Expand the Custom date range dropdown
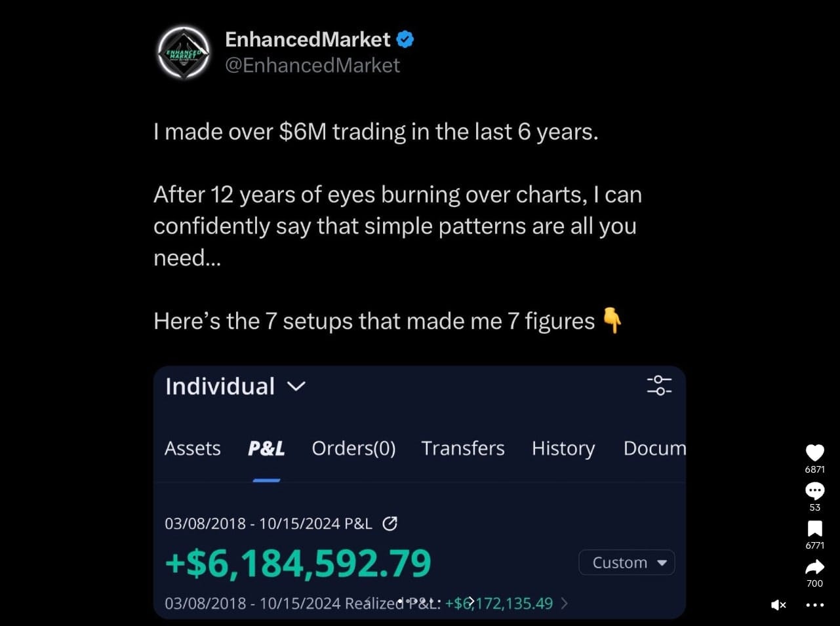Viewport: 840px width, 626px height. point(626,562)
